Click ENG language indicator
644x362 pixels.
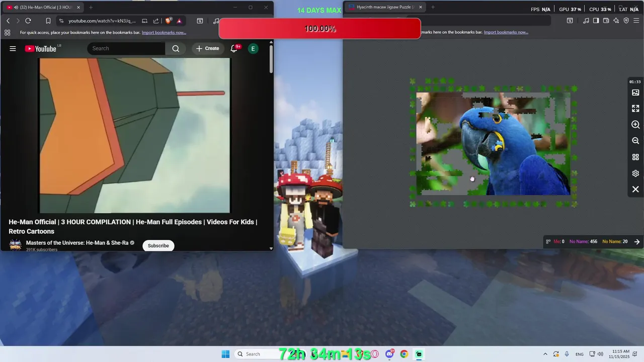tap(580, 354)
